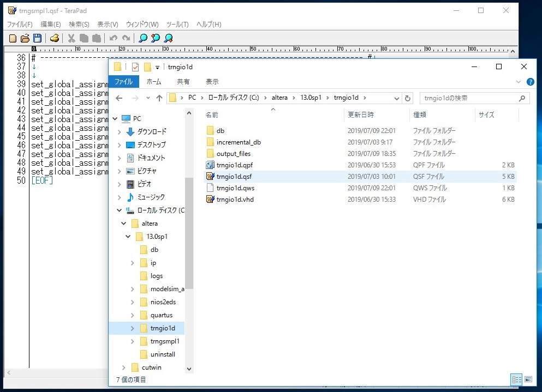Image resolution: width=542 pixels, height=392 pixels.
Task: Expand the Explorer ribbon chevron
Action: coord(518,82)
